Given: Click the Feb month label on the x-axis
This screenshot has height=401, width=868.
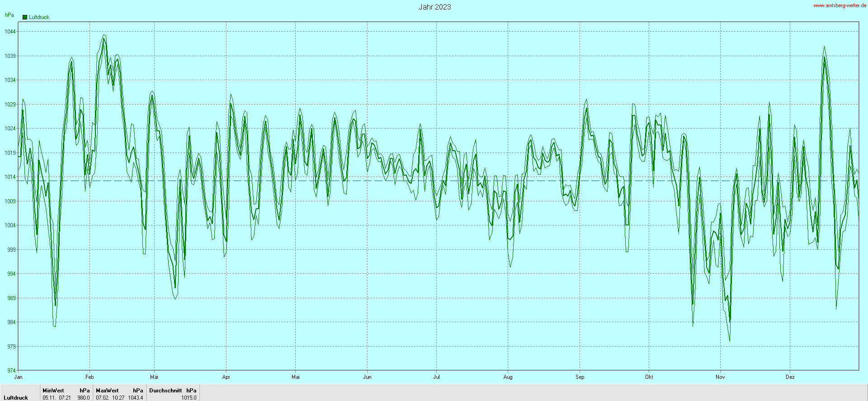Looking at the screenshot, I should [x=90, y=377].
